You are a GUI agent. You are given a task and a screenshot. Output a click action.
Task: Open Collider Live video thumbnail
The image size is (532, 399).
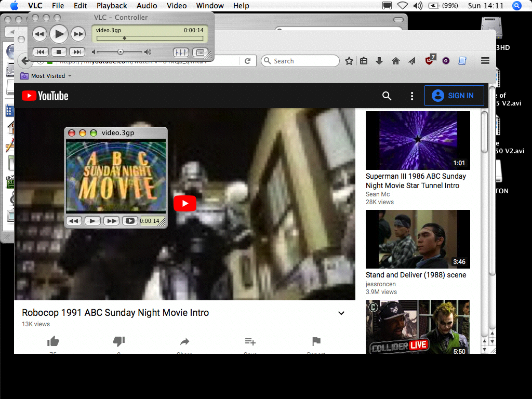click(418, 327)
